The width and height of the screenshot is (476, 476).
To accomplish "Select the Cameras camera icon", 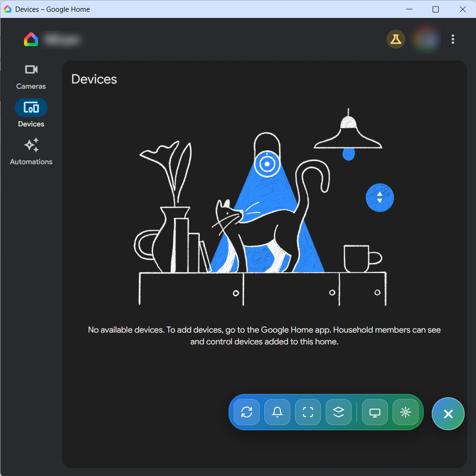I will click(31, 69).
